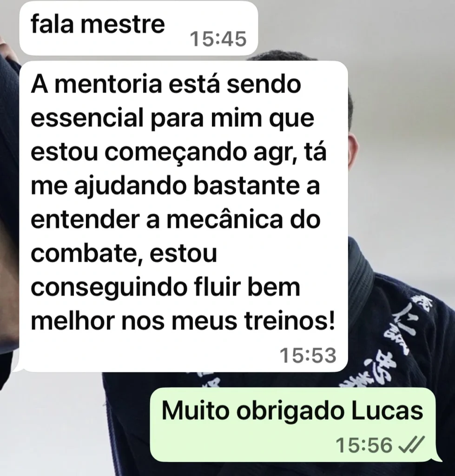455x476 pixels.
Task: Select the green "Muito obrigado Lucas" bubble
Action: 293,424
